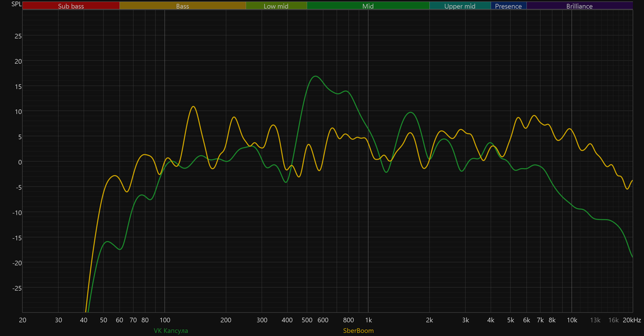
Task: Click the 20kHz axis label
Action: [x=632, y=320]
